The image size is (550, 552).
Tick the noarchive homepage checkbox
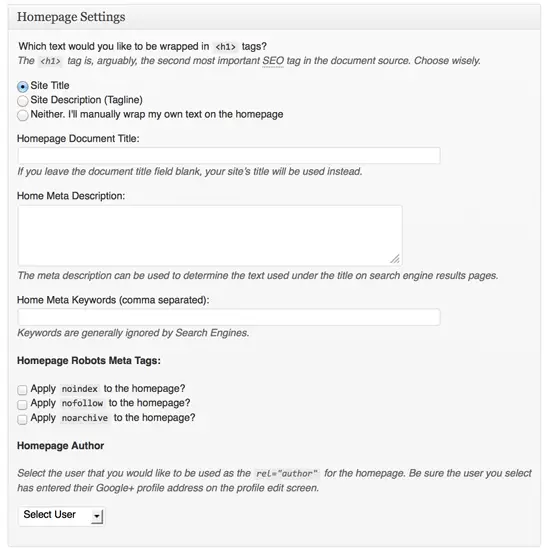(22, 419)
